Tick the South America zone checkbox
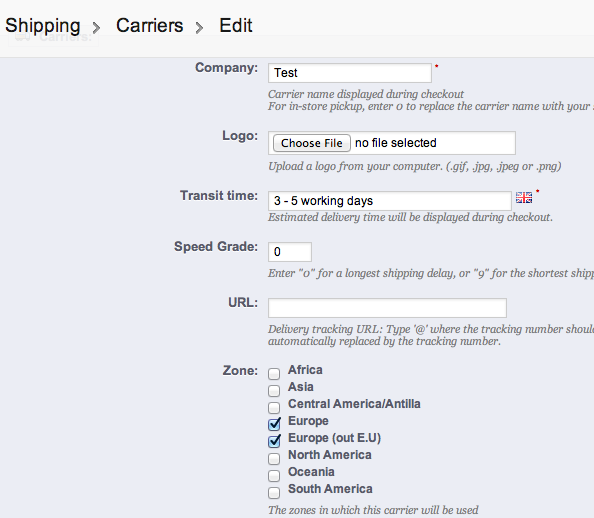Screen dimensions: 594x518 pyautogui.click(x=274, y=493)
